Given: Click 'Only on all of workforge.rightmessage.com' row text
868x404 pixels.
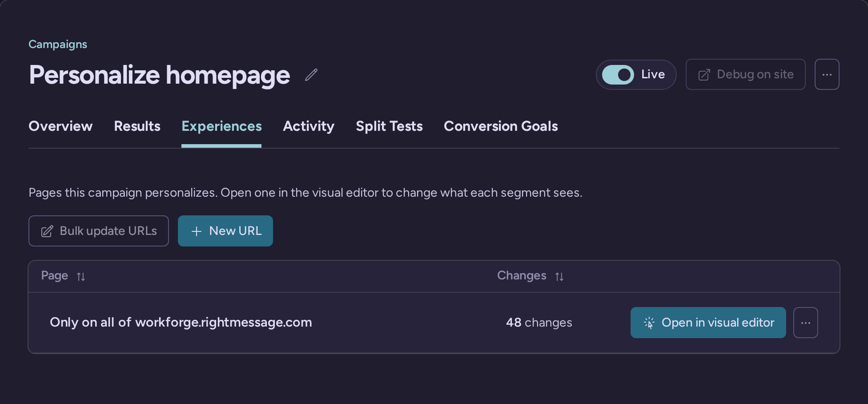Looking at the screenshot, I should 181,322.
